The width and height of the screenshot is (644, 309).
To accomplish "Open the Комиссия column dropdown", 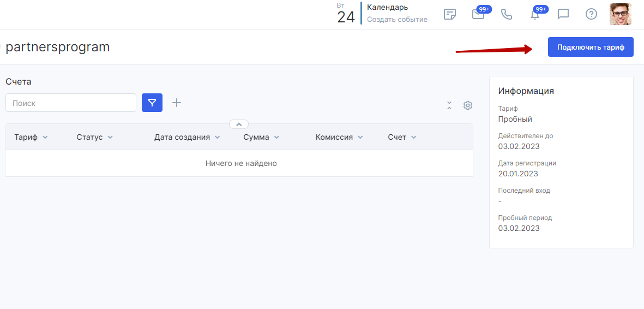I will point(360,138).
